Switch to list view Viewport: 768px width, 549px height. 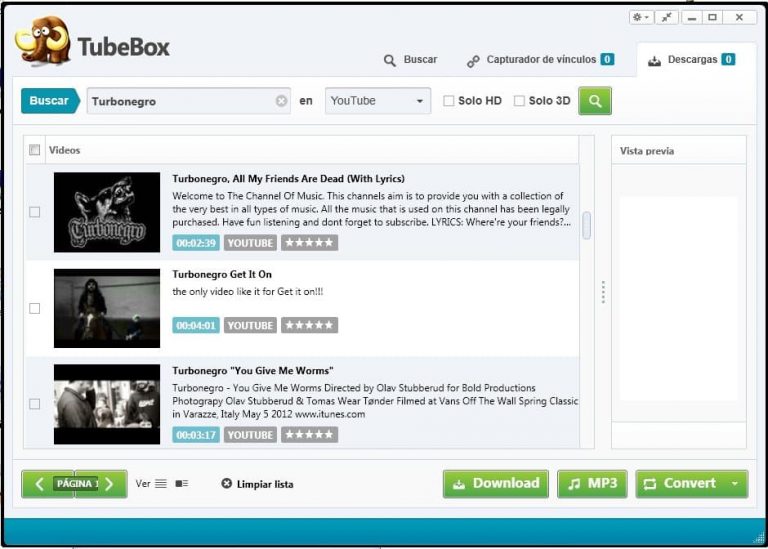click(161, 484)
